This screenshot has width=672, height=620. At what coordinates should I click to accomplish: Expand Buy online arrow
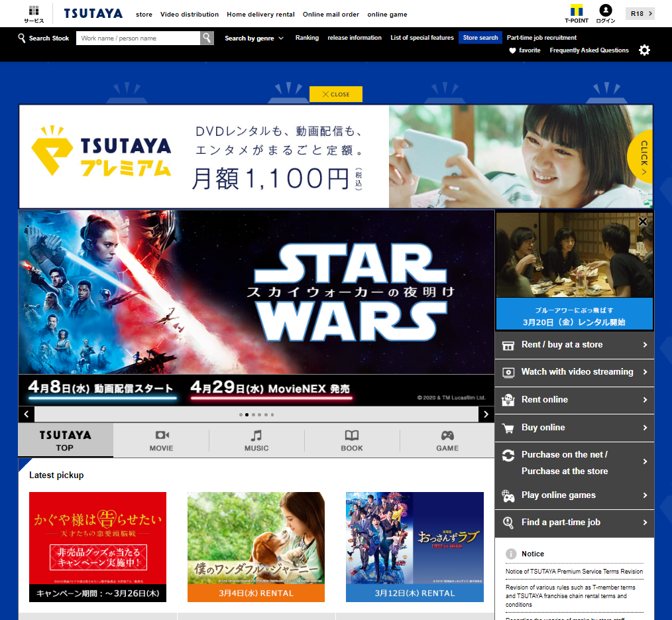coord(645,428)
